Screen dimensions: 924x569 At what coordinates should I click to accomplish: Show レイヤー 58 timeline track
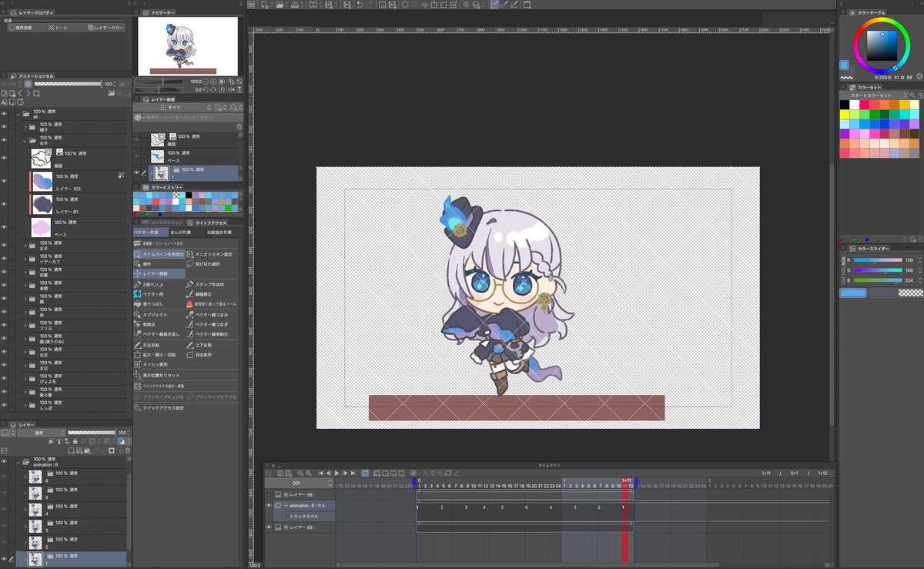(x=269, y=494)
